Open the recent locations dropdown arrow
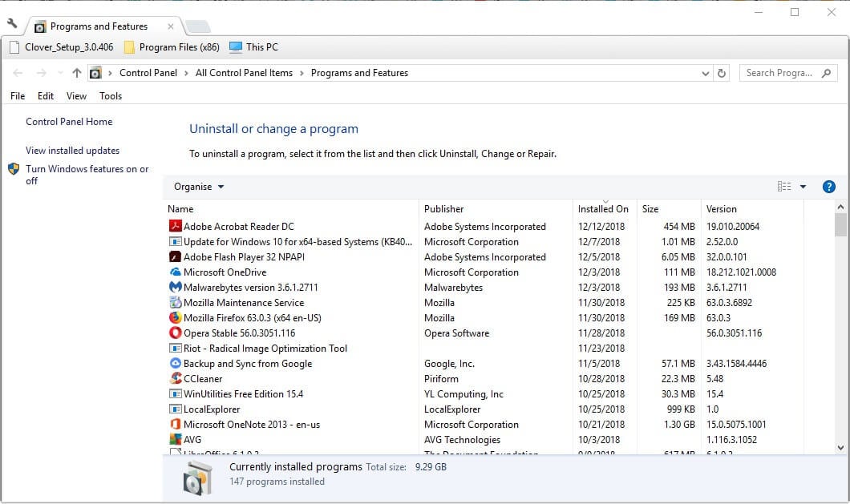Screen dimensions: 850x504 (x=60, y=73)
